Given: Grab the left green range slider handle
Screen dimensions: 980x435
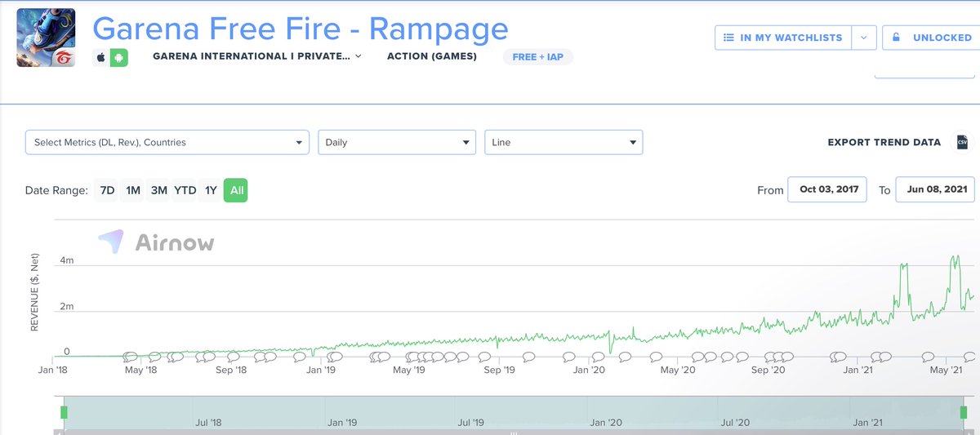Looking at the screenshot, I should click(64, 412).
